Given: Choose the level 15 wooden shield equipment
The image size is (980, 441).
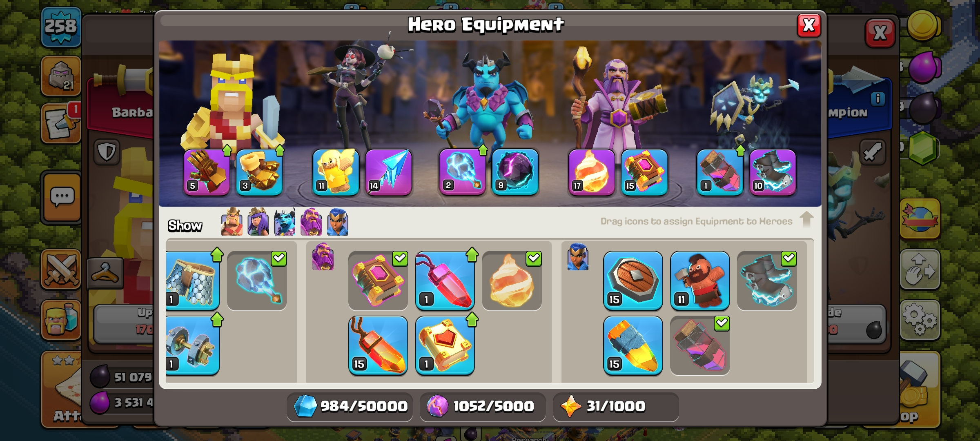Looking at the screenshot, I should pos(633,281).
